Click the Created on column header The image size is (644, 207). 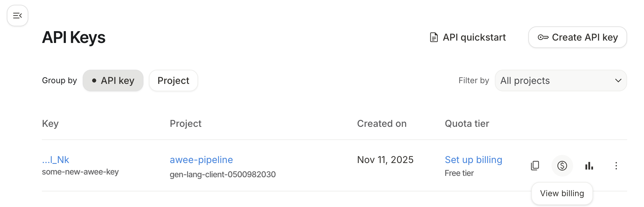pos(382,124)
